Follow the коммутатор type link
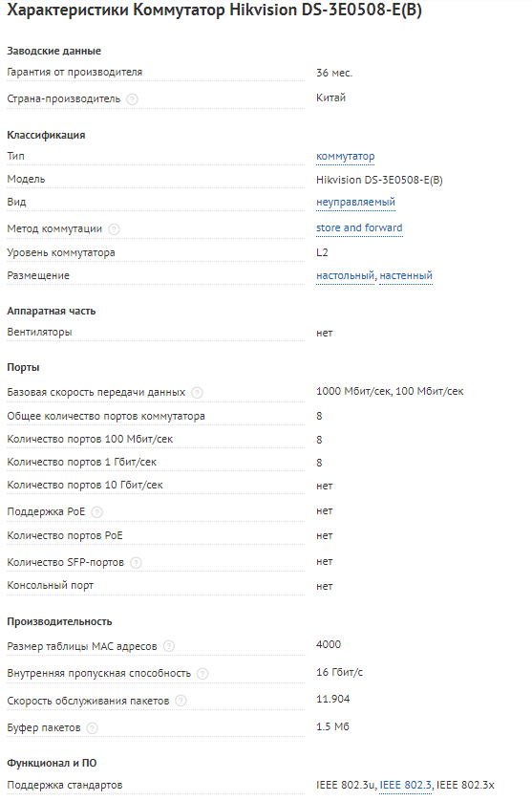 345,157
